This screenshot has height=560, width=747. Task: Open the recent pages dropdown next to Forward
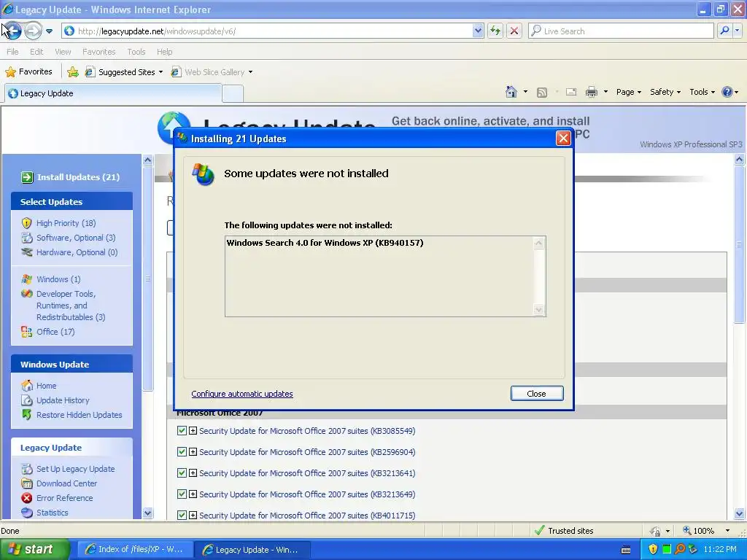(x=49, y=31)
